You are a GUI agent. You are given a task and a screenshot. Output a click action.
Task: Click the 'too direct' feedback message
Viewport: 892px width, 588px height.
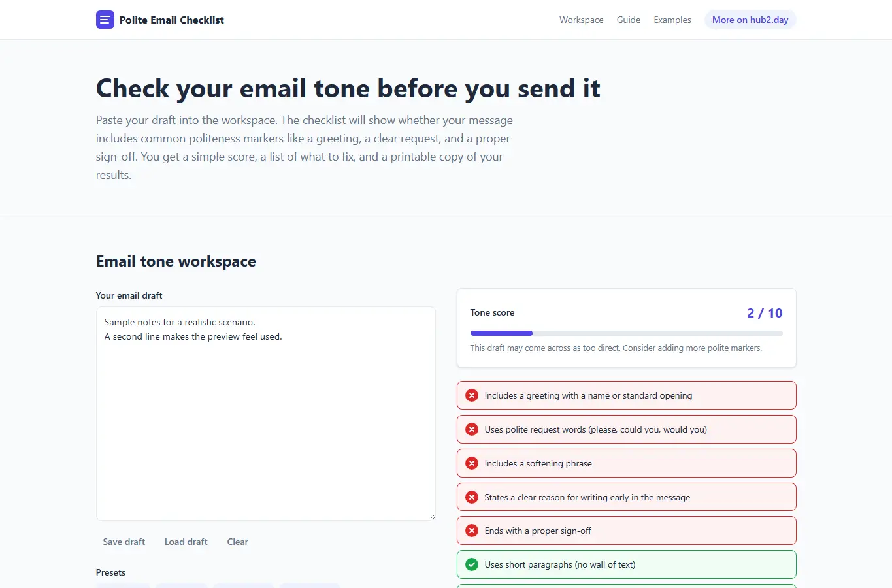click(616, 348)
